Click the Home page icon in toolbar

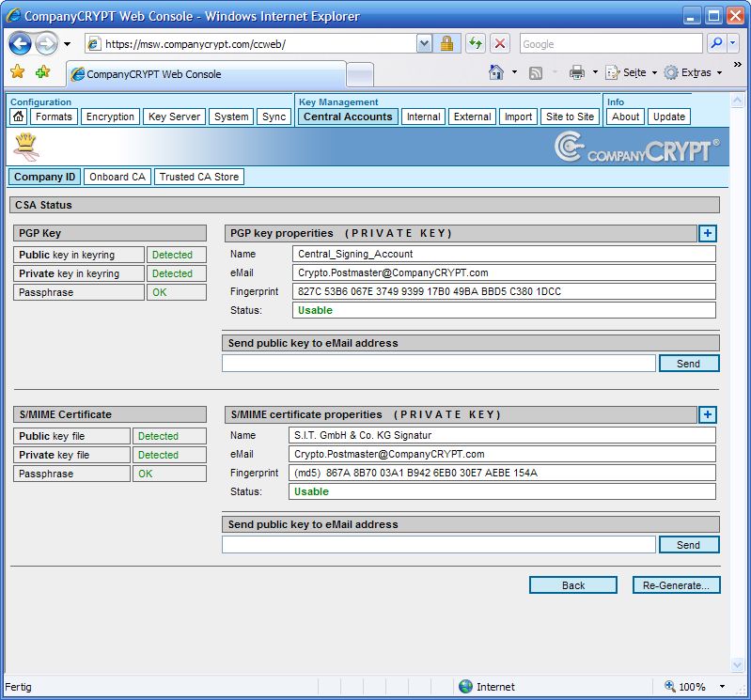[x=496, y=72]
